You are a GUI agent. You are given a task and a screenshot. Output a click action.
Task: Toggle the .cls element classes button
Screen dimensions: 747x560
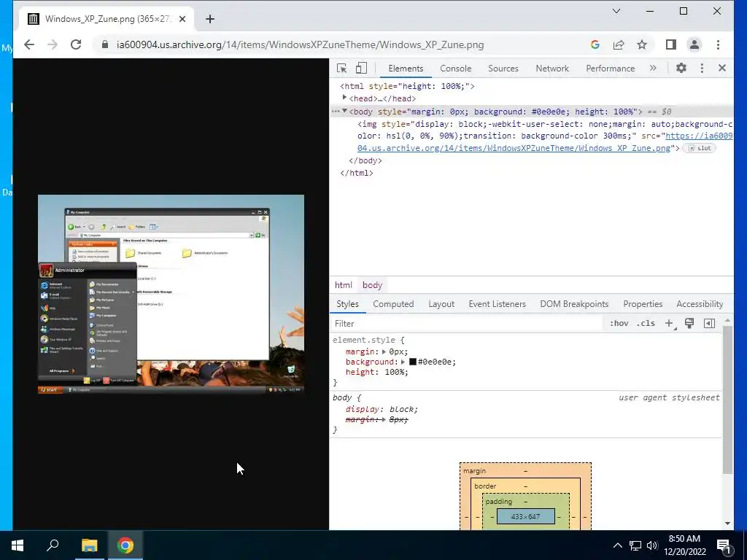646,323
